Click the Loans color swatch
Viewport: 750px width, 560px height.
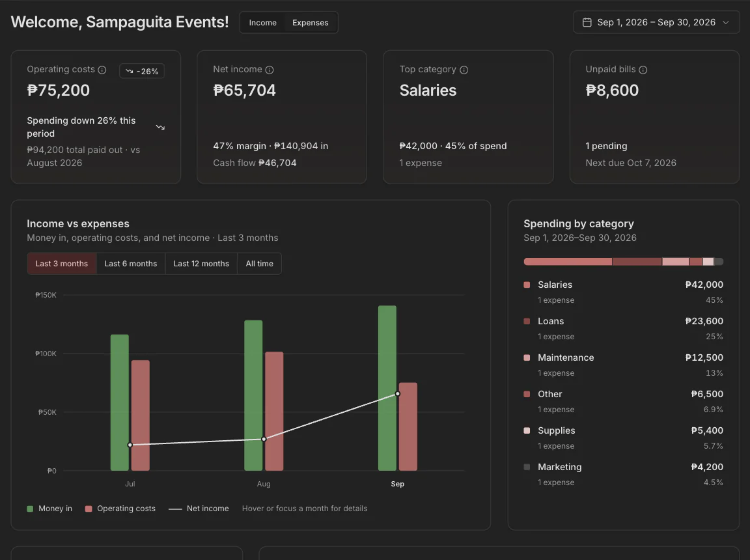pos(527,322)
